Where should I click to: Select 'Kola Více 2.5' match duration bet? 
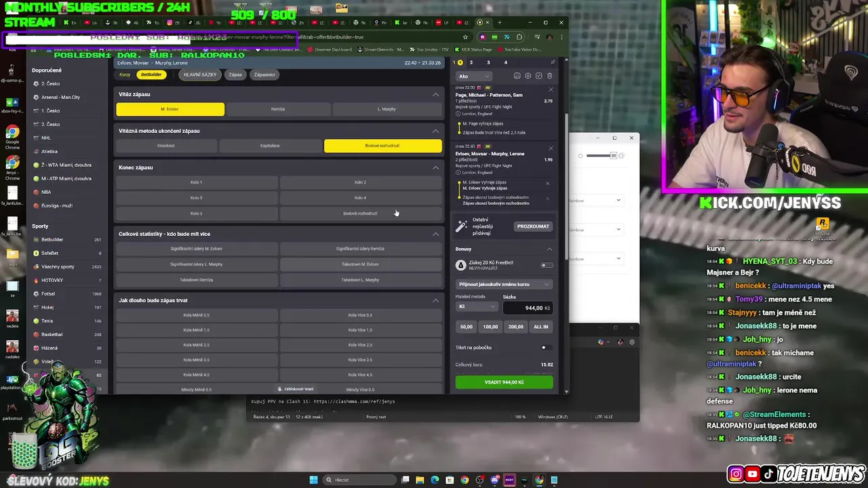tap(359, 345)
